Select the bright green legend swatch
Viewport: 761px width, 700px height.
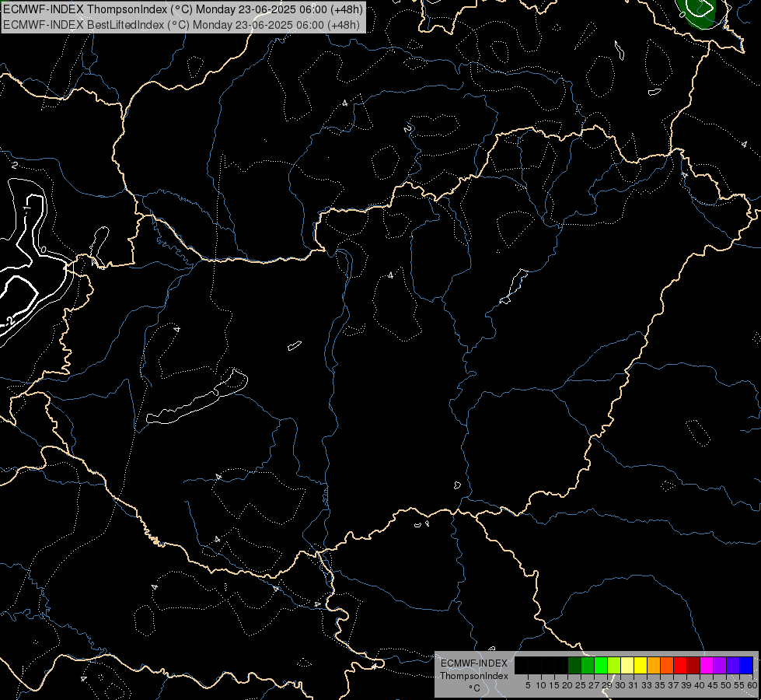601,665
